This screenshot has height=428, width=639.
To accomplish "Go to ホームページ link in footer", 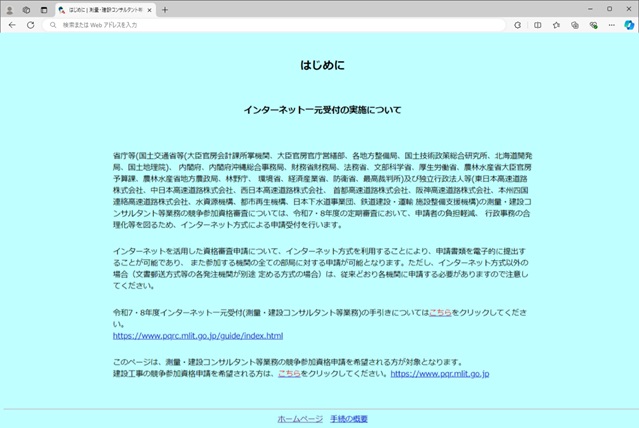I will click(300, 419).
